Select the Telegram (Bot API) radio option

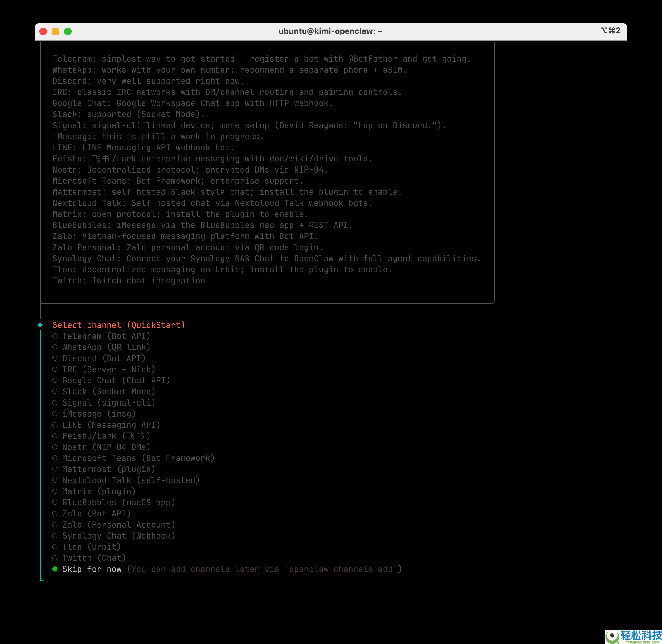pos(101,336)
